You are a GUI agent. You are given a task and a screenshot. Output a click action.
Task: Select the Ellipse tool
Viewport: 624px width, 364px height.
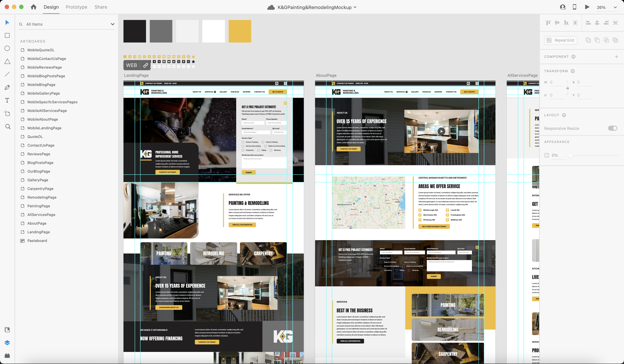coord(7,48)
